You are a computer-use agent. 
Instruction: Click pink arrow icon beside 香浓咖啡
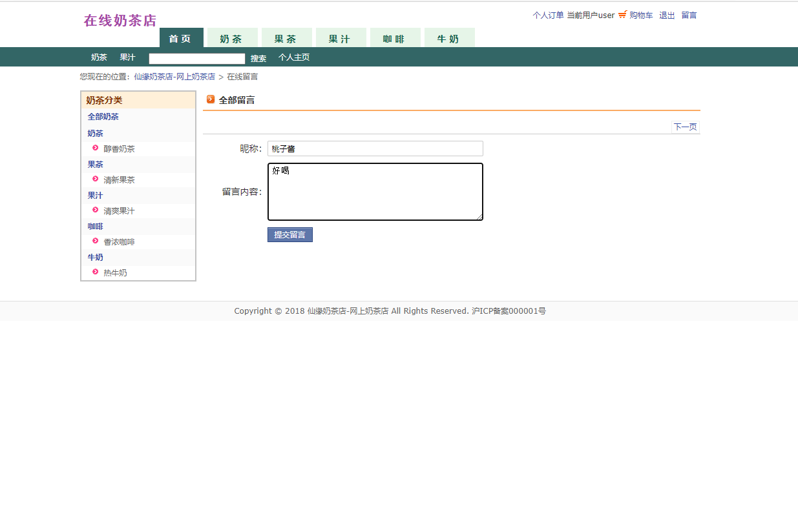(94, 241)
